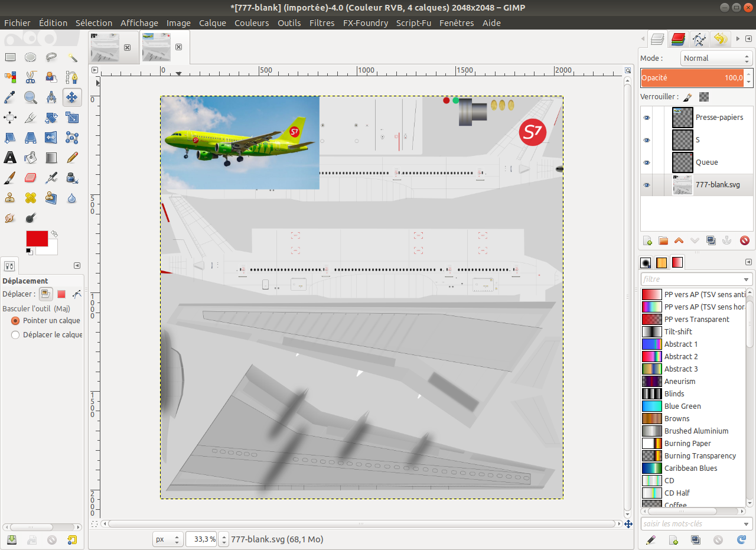Choose the Pencil tool

click(x=72, y=158)
